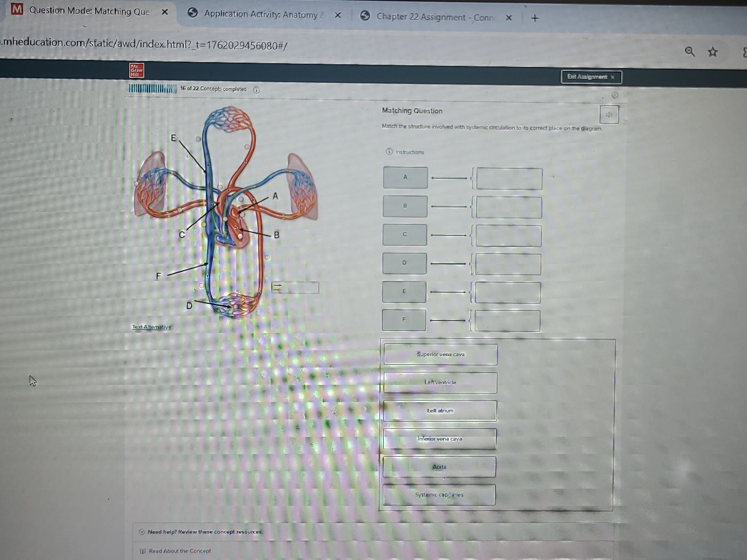The height and width of the screenshot is (560, 747).
Task: Click the info icon beside concepts completed
Action: pyautogui.click(x=256, y=90)
